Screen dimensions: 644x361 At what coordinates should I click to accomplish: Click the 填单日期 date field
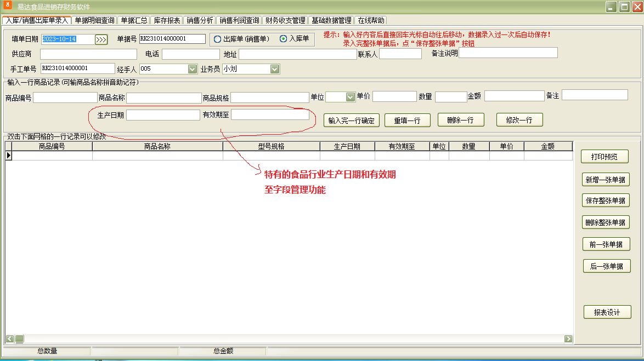(x=68, y=39)
